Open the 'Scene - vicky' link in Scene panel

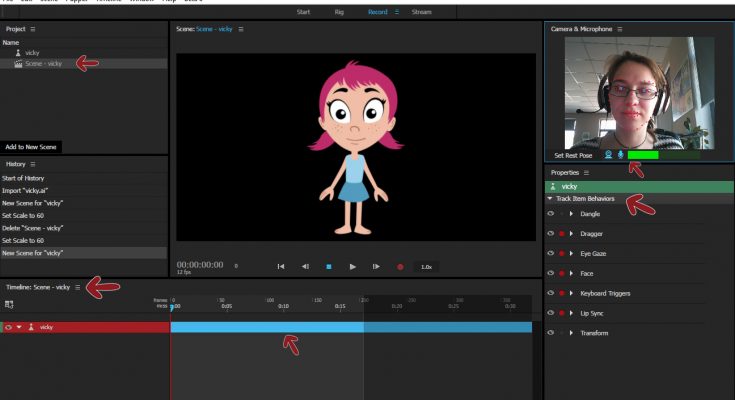(214, 29)
